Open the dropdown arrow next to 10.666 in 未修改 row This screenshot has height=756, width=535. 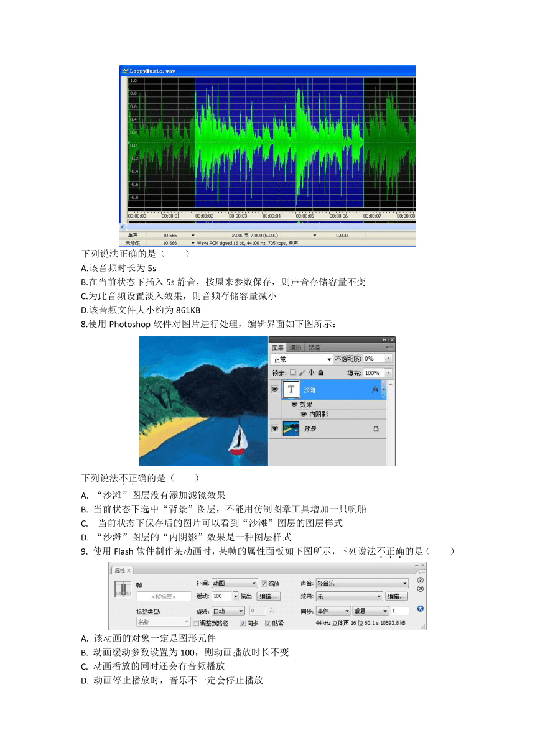[193, 243]
